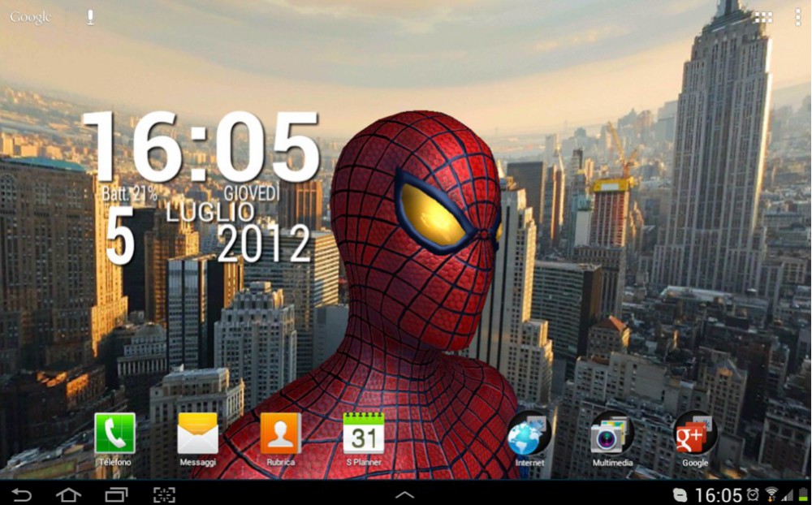Viewport: 812px width, 505px height.
Task: Tap the cellular signal bars icon
Action: point(788,495)
